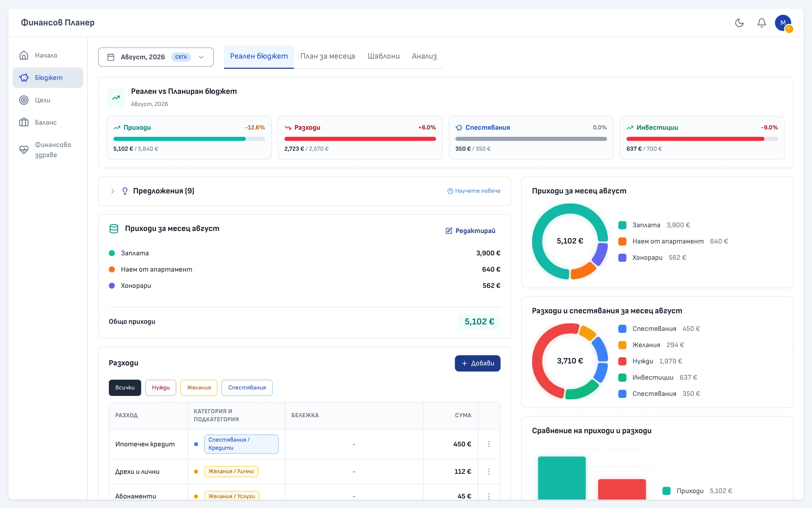Click the plus icon on Добави button
The image size is (812, 508).
coord(465,363)
